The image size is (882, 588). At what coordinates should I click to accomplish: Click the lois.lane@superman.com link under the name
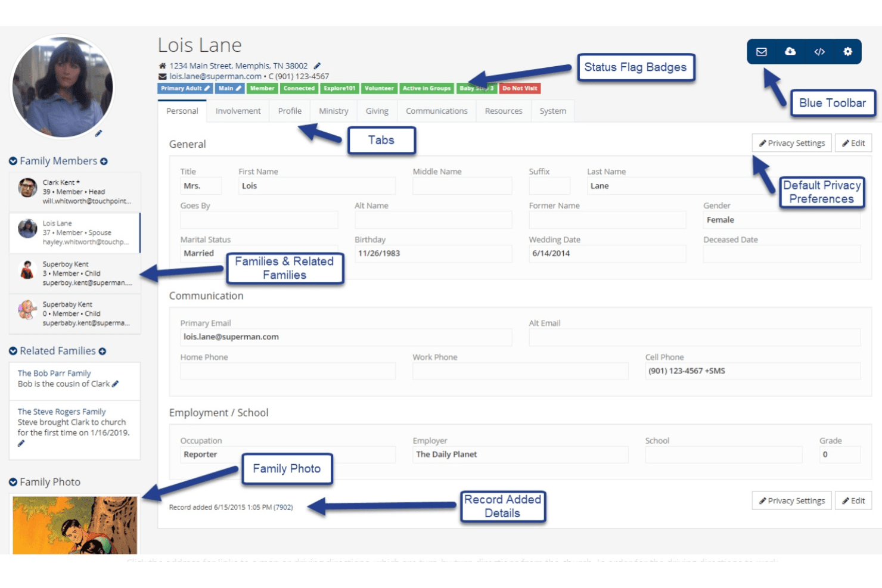pos(215,77)
